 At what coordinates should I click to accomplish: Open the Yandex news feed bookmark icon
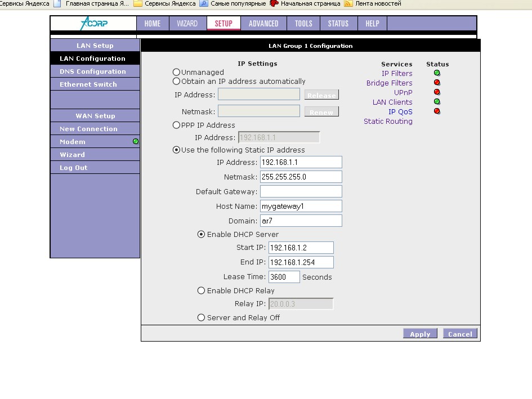coord(348,3)
